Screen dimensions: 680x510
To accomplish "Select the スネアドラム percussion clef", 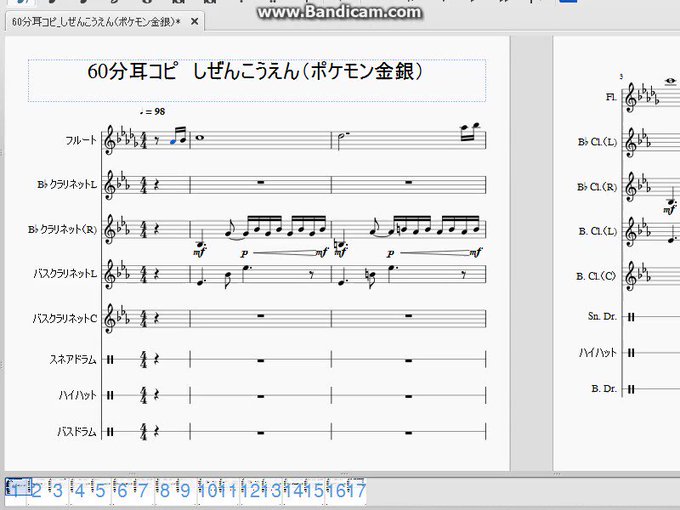I will (x=111, y=360).
